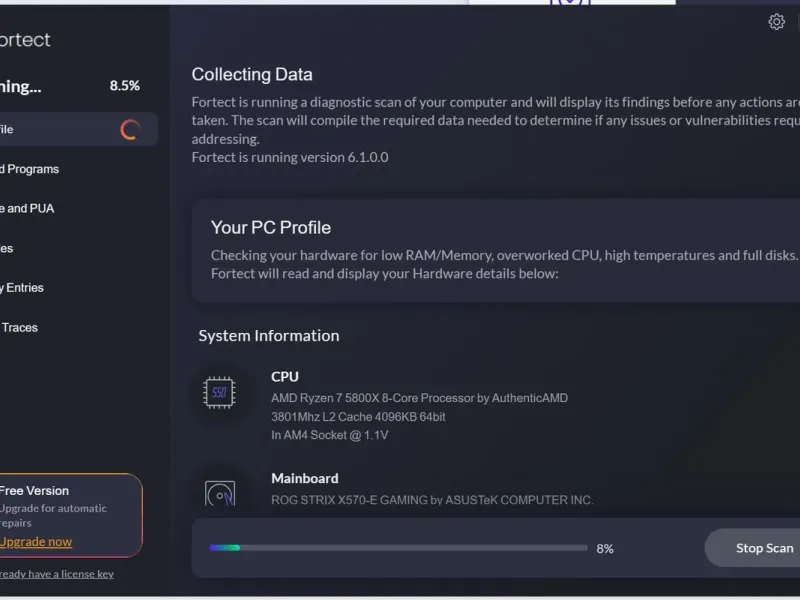
Task: Click the CPU chip icon
Action: [220, 392]
